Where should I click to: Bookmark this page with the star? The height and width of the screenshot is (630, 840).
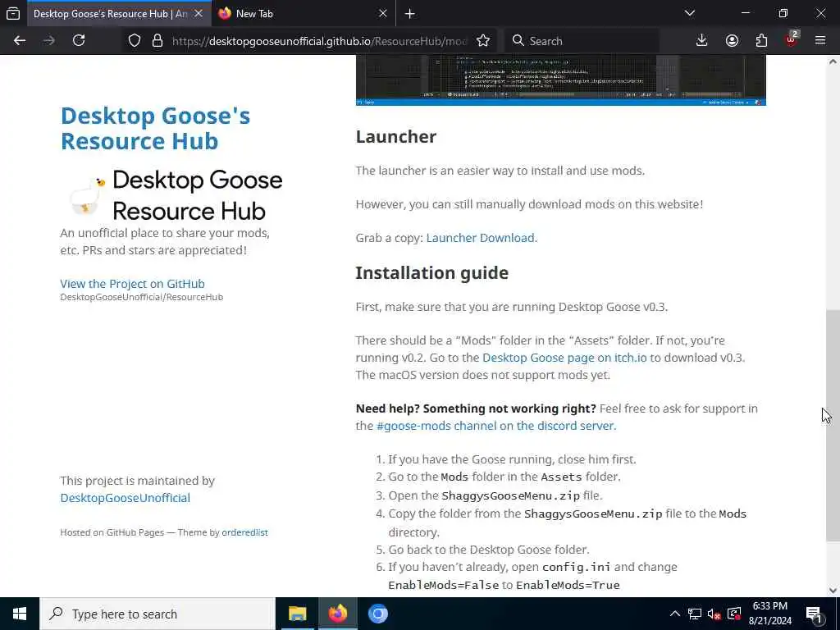tap(483, 41)
